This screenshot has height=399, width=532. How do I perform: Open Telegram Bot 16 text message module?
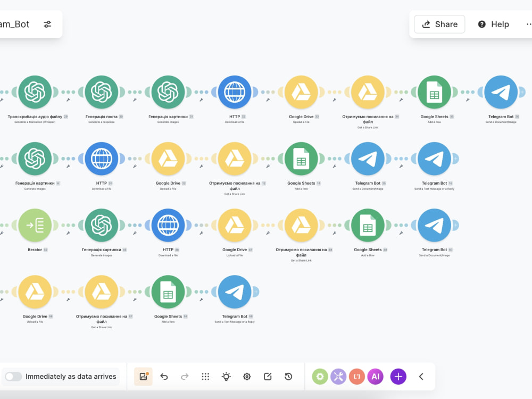coord(434,159)
